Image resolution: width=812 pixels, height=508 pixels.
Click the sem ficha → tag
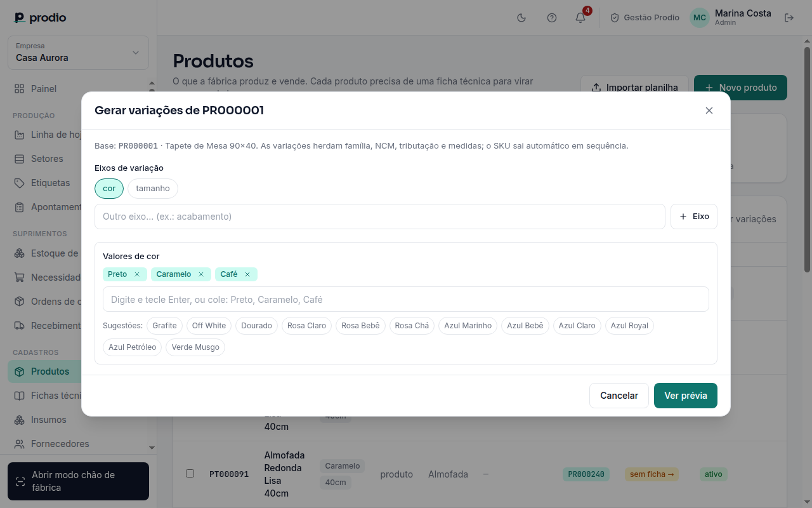[x=652, y=474]
